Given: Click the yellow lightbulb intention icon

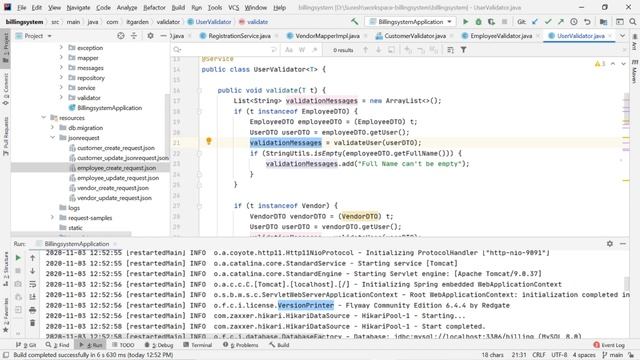Looking at the screenshot, I should tap(209, 141).
